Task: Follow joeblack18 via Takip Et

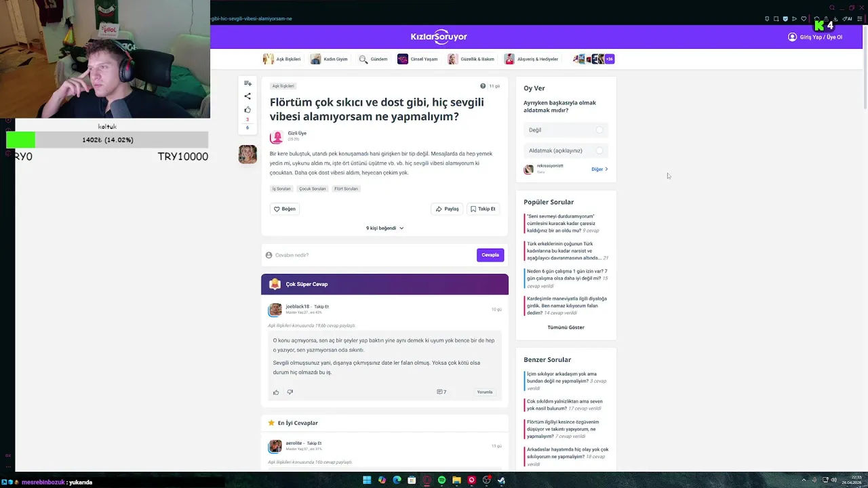Action: (x=321, y=306)
